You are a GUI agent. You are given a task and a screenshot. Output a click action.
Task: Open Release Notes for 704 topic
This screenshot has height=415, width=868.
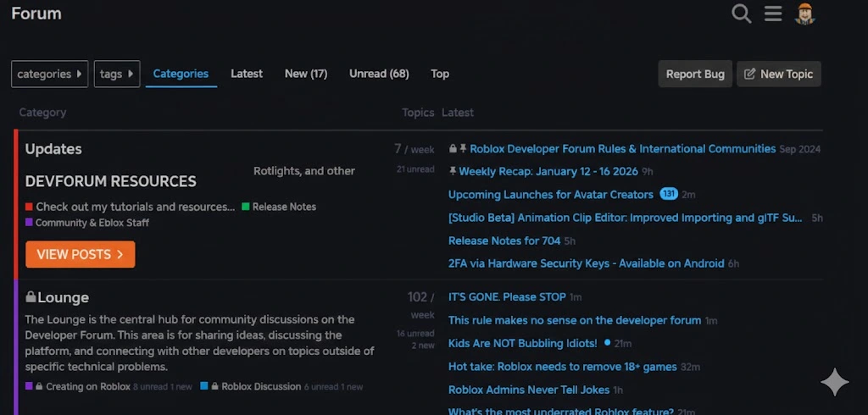pos(504,241)
